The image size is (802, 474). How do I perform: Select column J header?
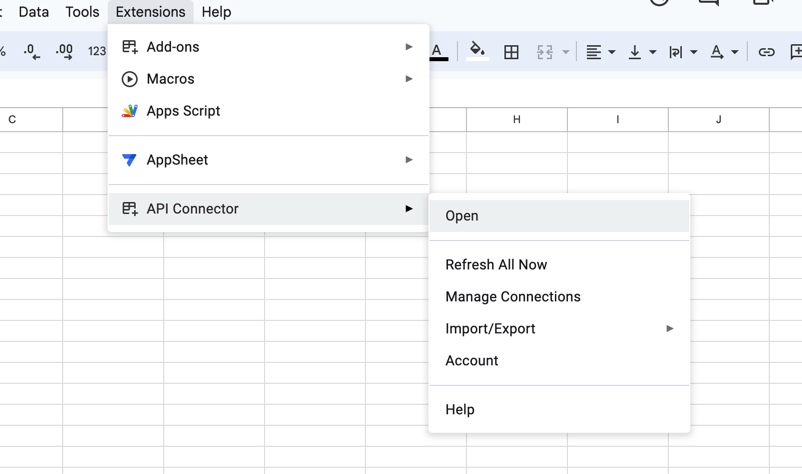719,120
